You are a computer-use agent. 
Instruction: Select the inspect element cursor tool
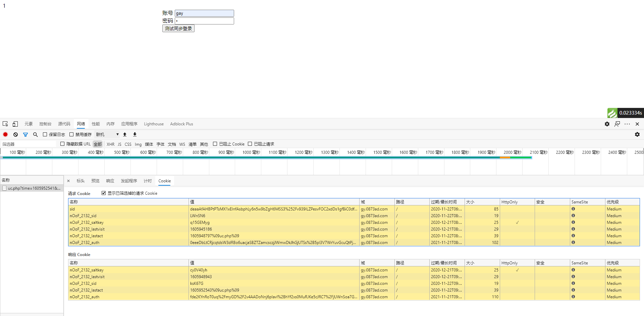click(5, 124)
